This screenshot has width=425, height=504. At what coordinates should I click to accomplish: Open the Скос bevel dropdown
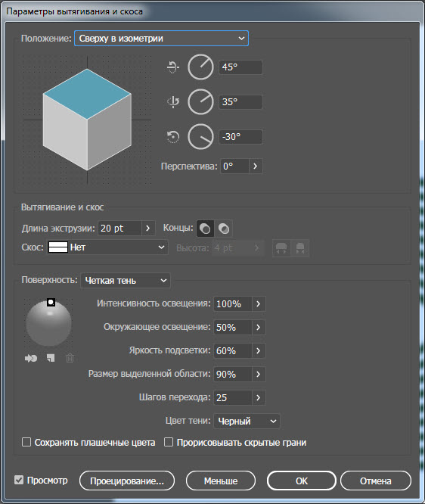[107, 247]
